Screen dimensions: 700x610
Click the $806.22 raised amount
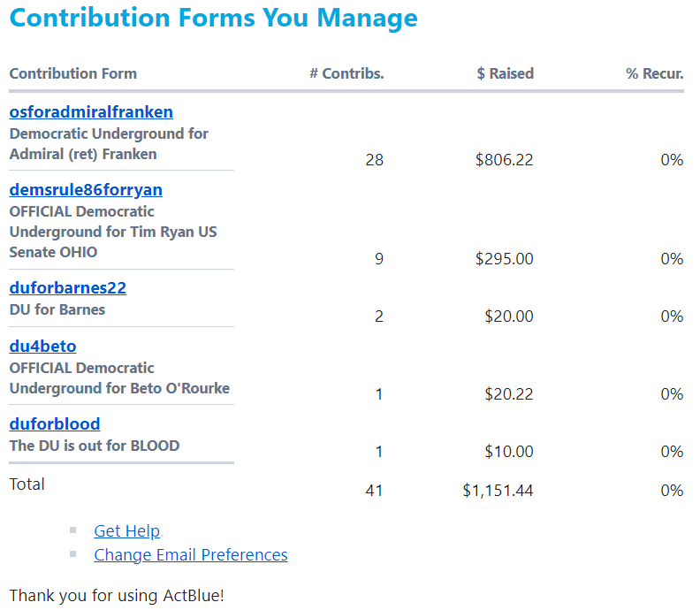[x=504, y=160]
